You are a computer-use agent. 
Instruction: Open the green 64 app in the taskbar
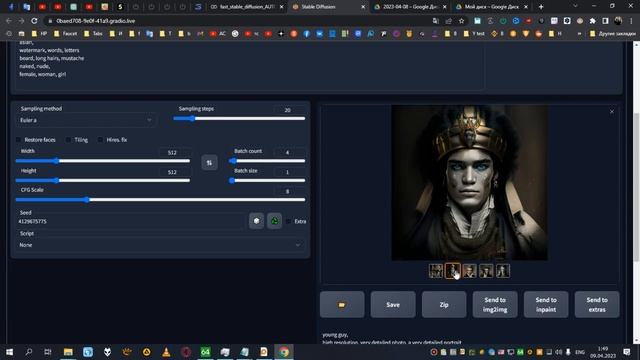pyautogui.click(x=205, y=352)
